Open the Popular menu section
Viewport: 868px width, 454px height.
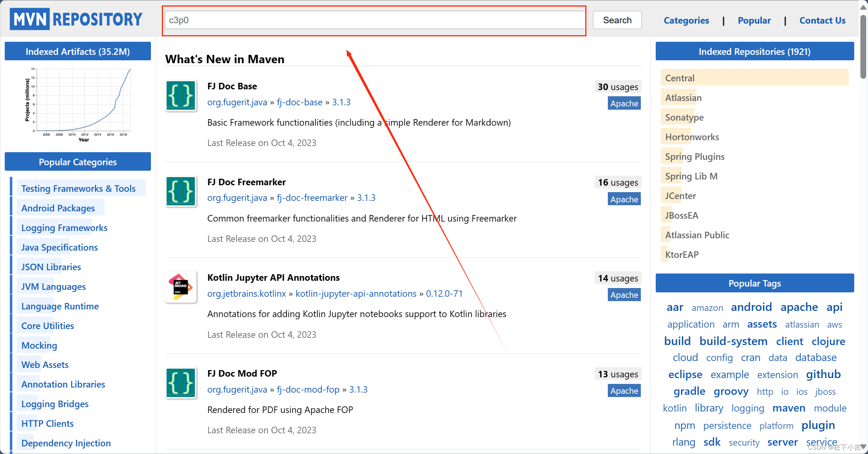[x=754, y=21]
